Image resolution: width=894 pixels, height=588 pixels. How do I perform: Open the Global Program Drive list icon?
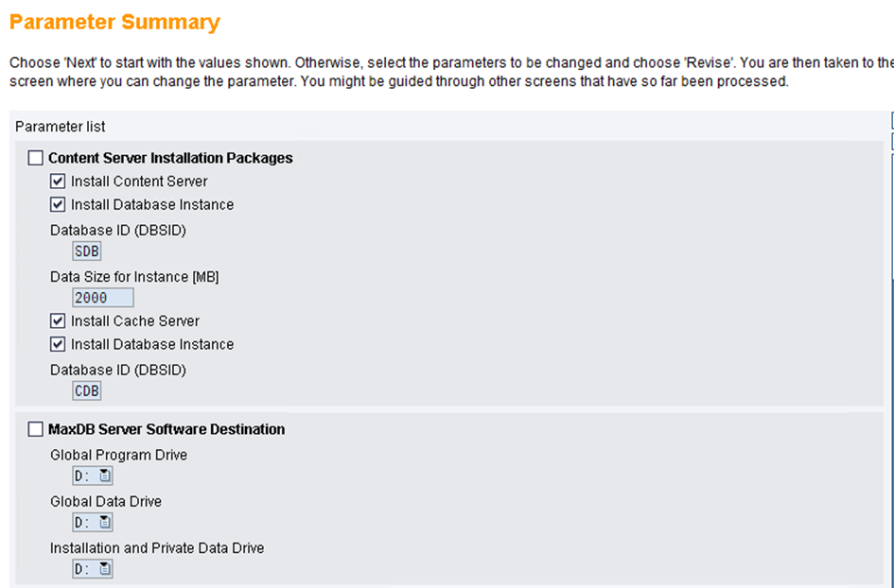[x=104, y=476]
